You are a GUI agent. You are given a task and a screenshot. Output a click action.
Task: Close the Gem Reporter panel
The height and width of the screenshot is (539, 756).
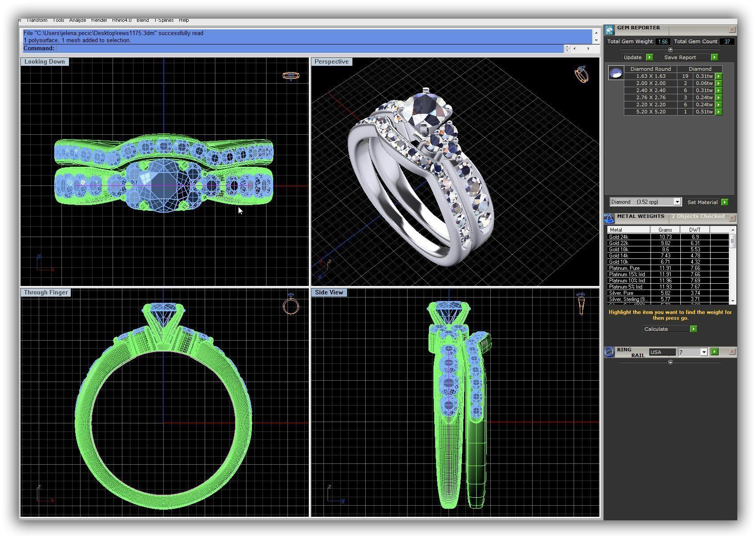732,30
